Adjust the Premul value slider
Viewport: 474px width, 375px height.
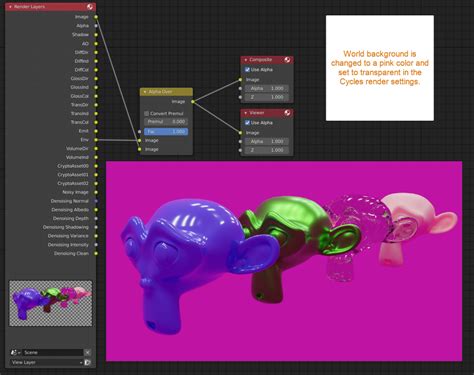[x=166, y=122]
